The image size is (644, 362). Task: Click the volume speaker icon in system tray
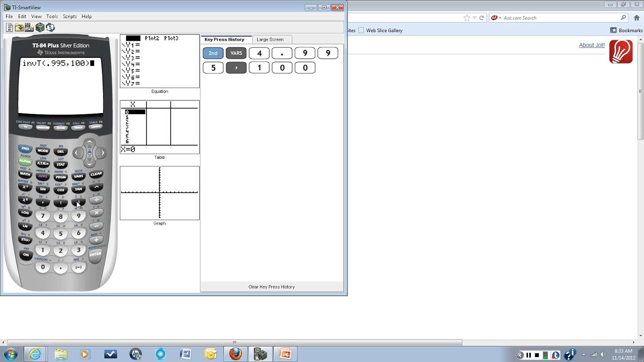tap(603, 355)
